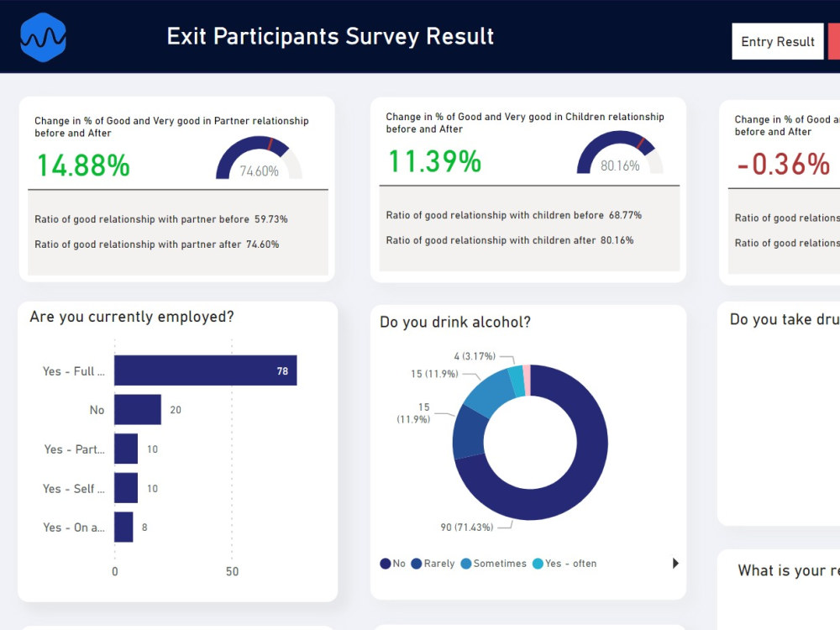Click the red icon button beside Entry Result
This screenshot has width=840, height=630.
point(836,41)
